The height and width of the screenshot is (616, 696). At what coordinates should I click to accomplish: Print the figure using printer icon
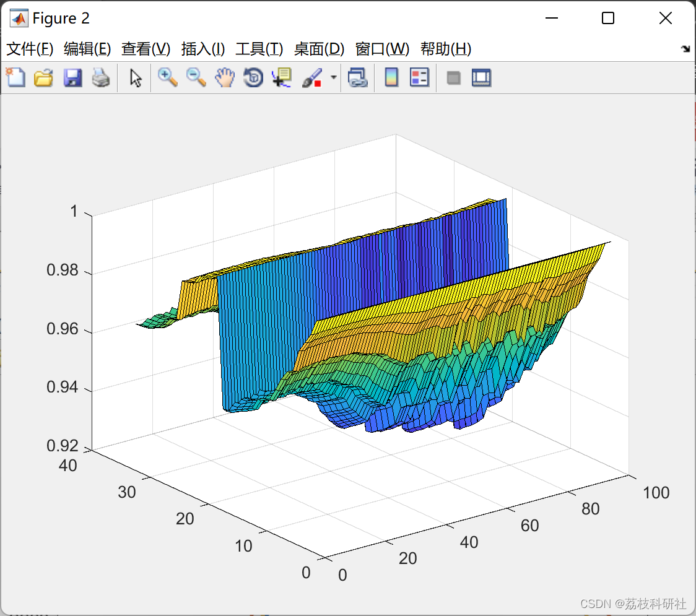[101, 77]
